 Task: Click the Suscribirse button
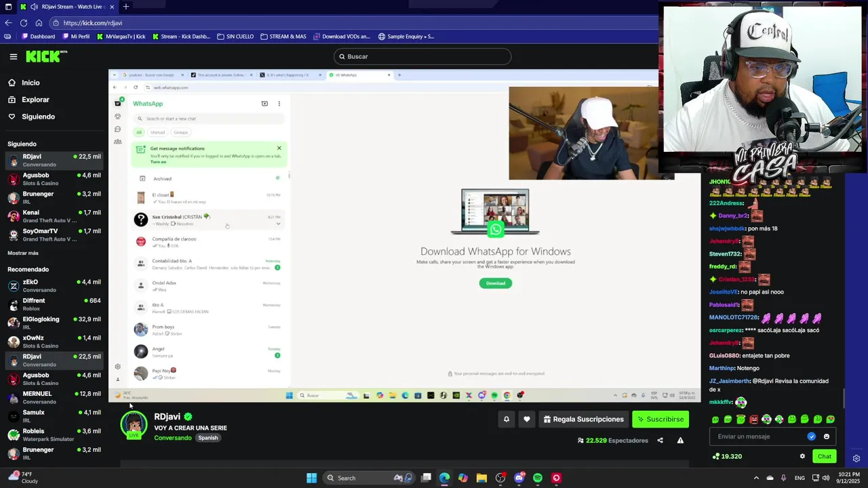[660, 420]
